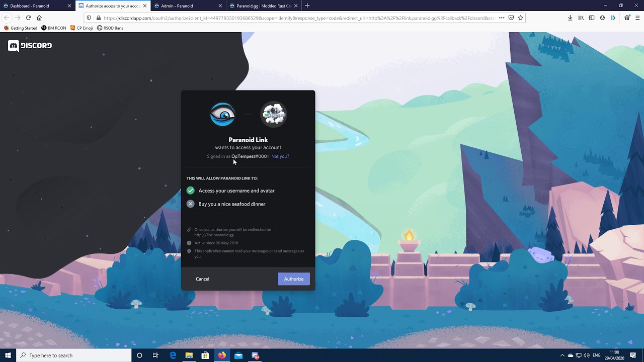Open Task View on the taskbar
The image size is (644, 362).
pyautogui.click(x=155, y=355)
